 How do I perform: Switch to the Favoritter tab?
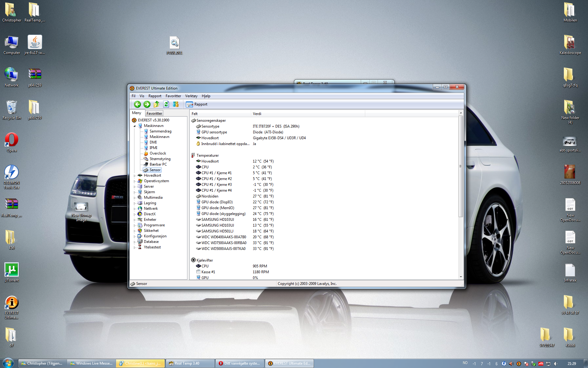click(x=154, y=113)
